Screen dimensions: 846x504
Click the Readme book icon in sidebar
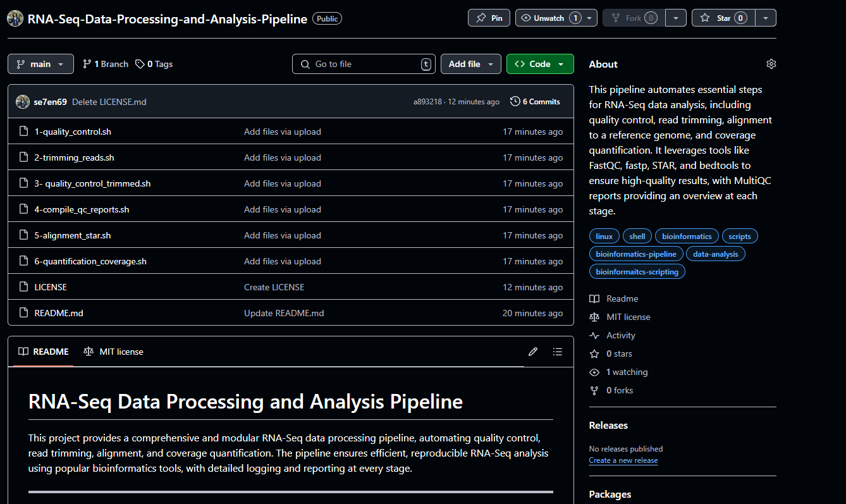click(x=594, y=298)
